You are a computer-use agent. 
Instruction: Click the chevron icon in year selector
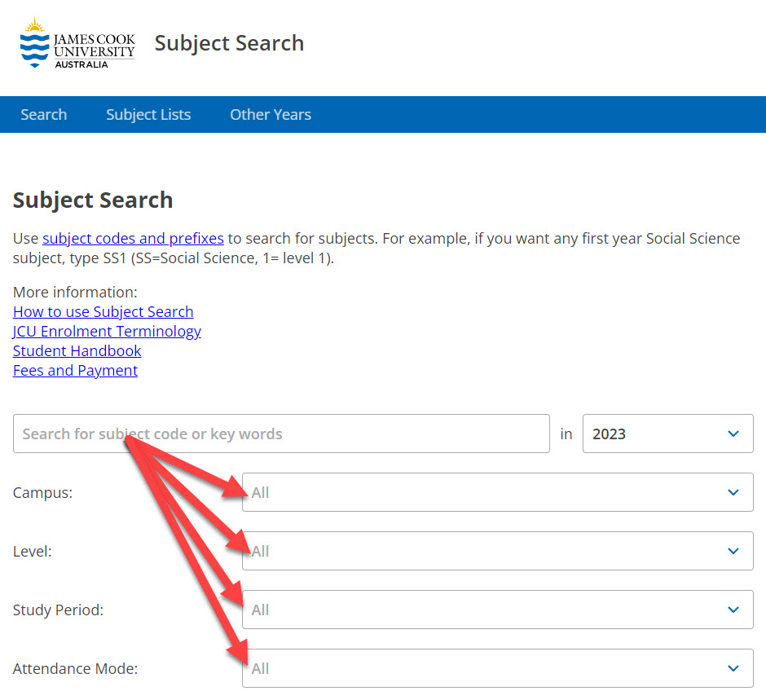pos(733,434)
